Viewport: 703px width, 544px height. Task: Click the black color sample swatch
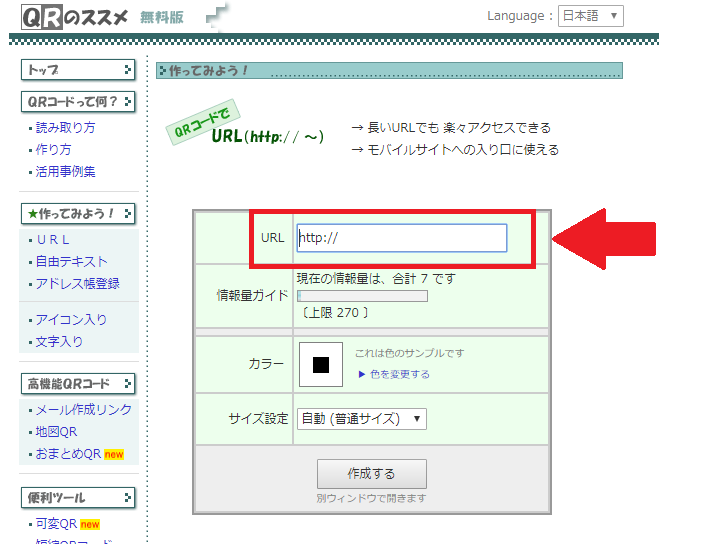[321, 364]
